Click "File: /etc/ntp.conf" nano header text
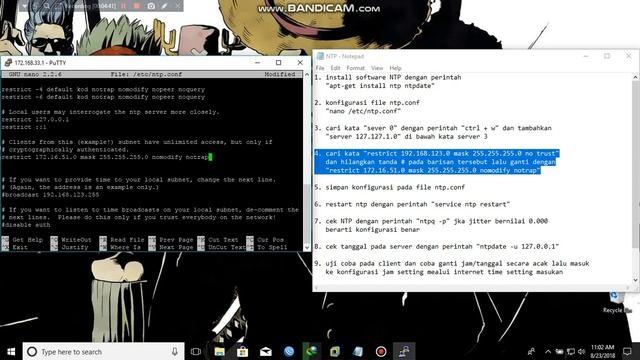Screen dimensions: 640x360 point(147,74)
